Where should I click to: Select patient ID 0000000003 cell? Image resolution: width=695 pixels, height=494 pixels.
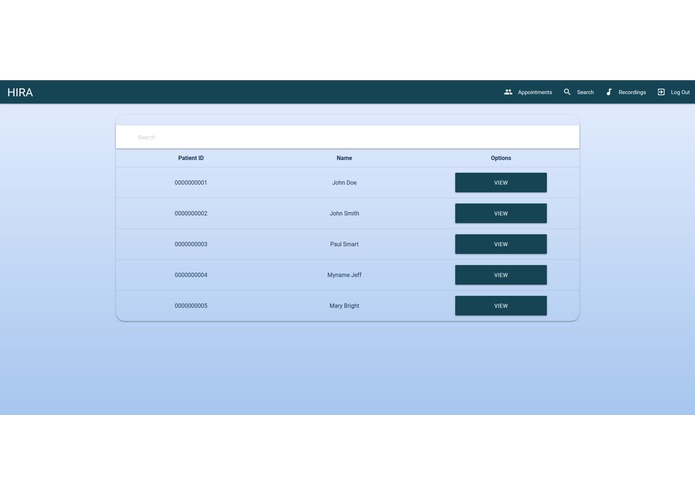(191, 244)
